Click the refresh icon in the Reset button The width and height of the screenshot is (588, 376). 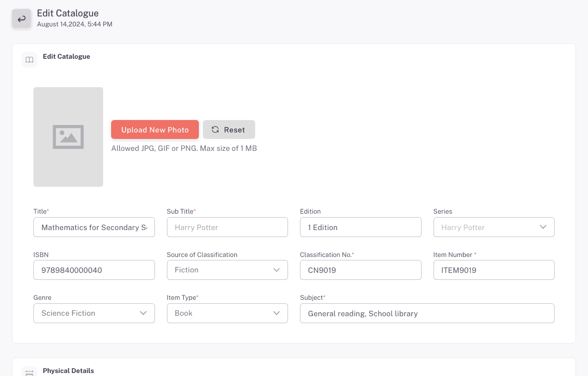tap(215, 129)
